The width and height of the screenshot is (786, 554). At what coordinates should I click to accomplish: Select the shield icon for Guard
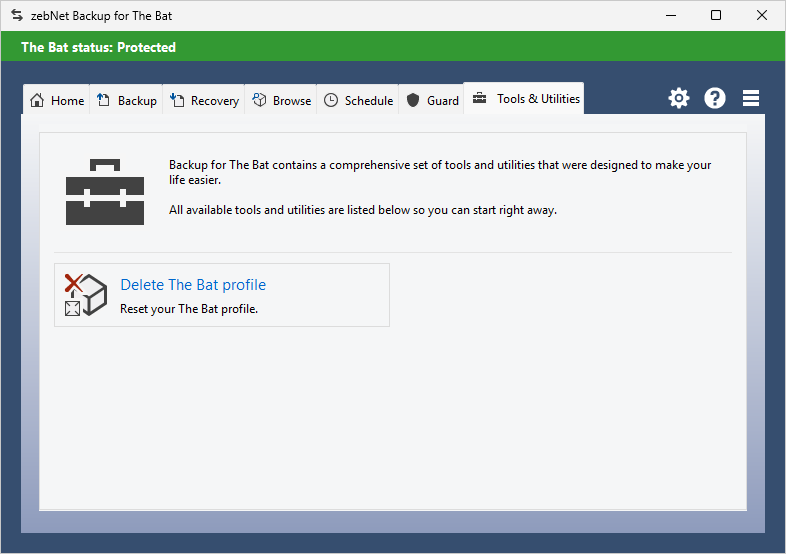pos(413,101)
